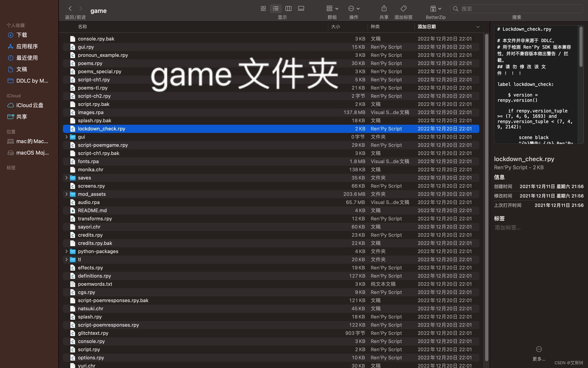
Task: Click the 添加标签 input in preview pane
Action: (507, 227)
